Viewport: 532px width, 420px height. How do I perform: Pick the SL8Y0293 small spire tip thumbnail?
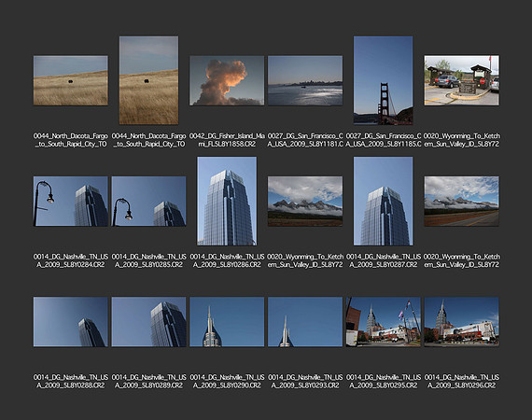coord(305,322)
